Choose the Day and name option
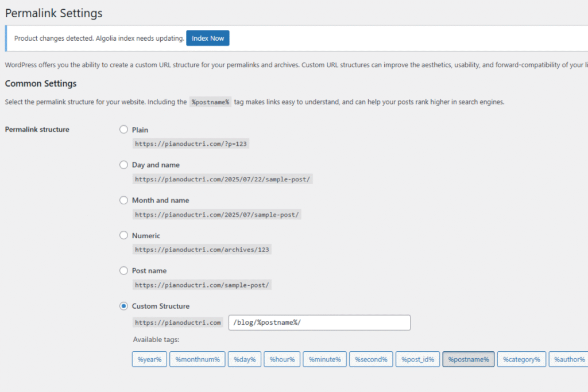The width and height of the screenshot is (588, 392). point(123,165)
